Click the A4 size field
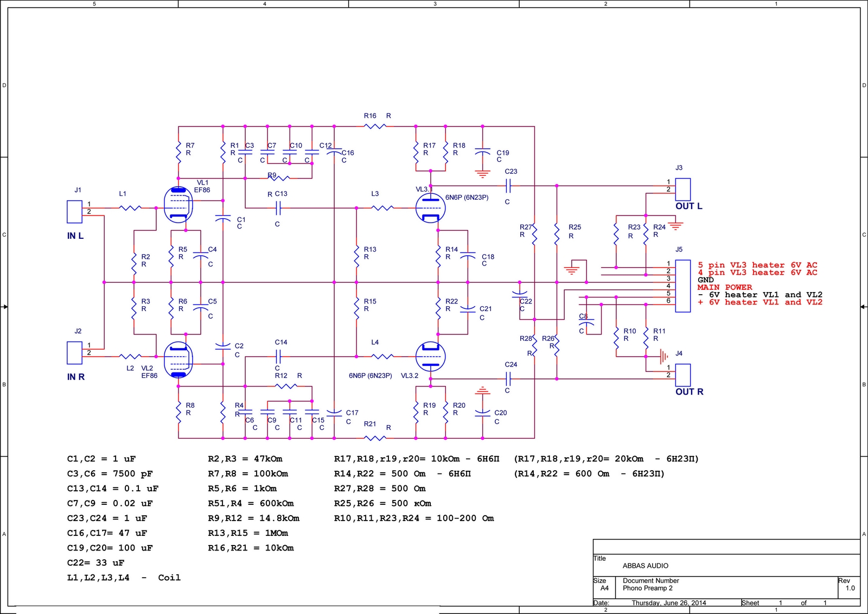Screen dimensions: 868x614 604,588
